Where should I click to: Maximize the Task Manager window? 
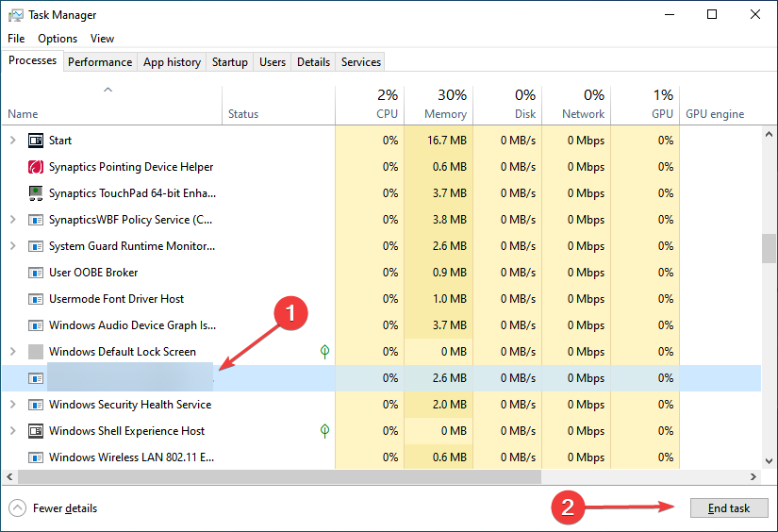tap(712, 14)
